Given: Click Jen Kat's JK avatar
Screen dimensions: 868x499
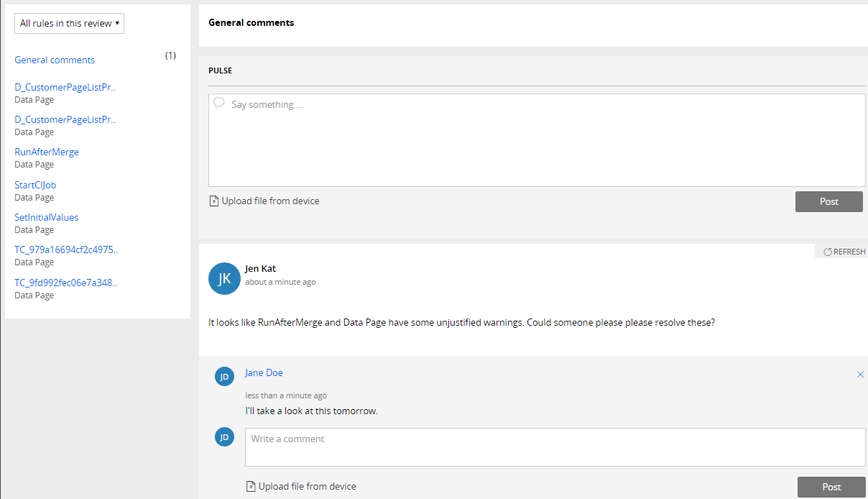Looking at the screenshot, I should click(x=224, y=278).
